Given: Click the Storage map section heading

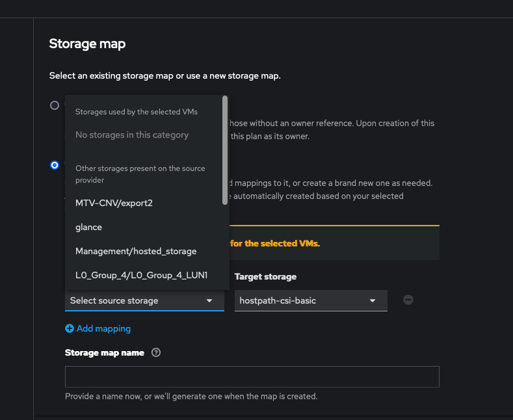Looking at the screenshot, I should click(87, 44).
